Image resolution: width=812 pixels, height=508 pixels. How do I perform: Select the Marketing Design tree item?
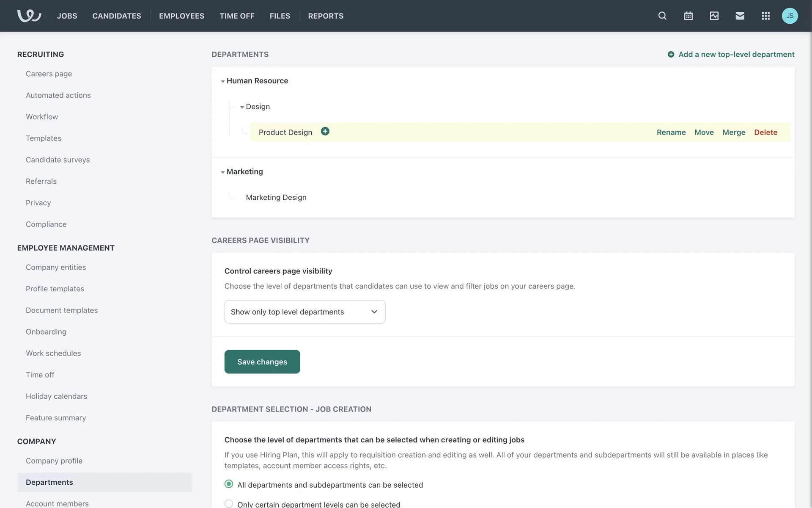pos(276,197)
